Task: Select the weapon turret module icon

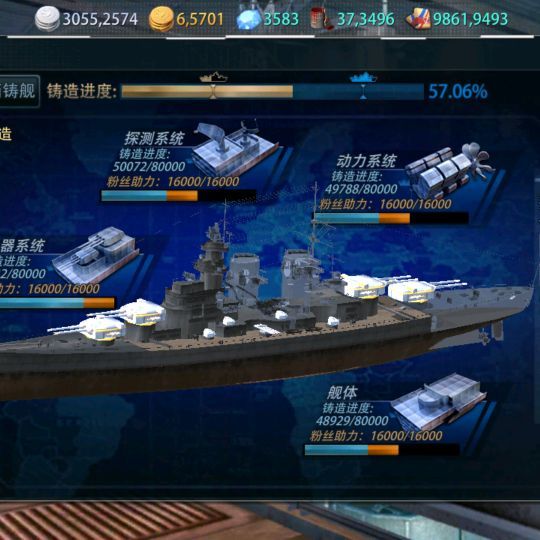Action: click(x=96, y=255)
